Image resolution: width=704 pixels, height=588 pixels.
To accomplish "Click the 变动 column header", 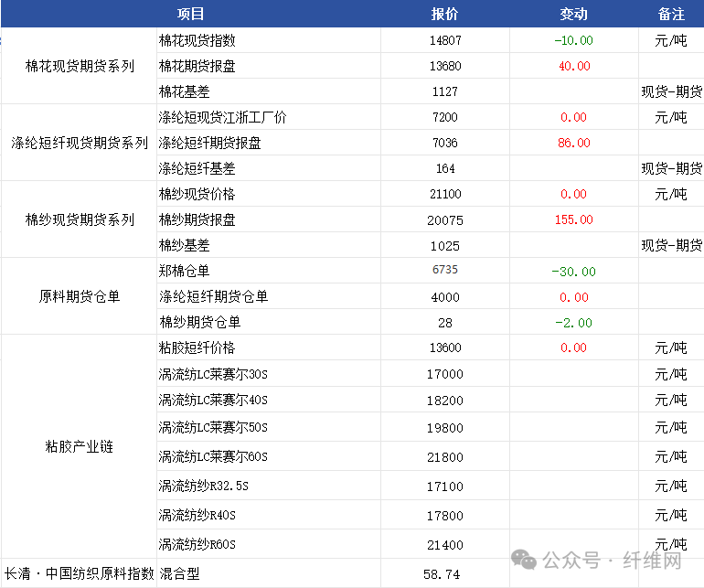I will [x=573, y=14].
